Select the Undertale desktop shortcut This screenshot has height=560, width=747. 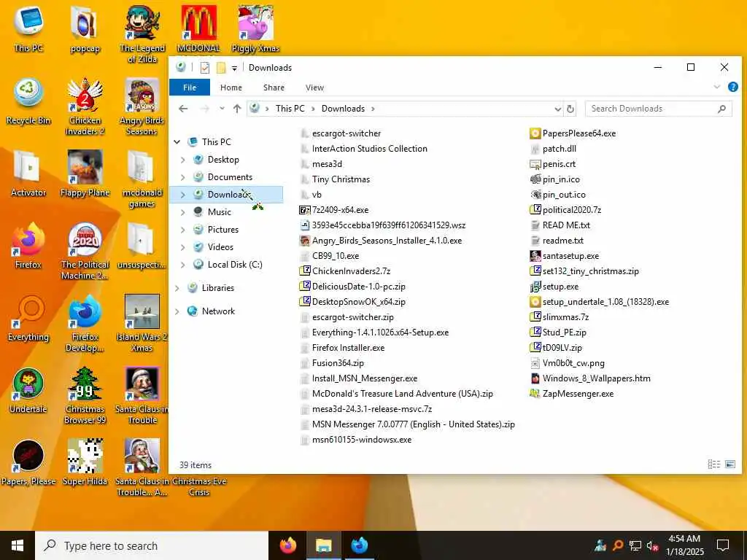pos(28,391)
